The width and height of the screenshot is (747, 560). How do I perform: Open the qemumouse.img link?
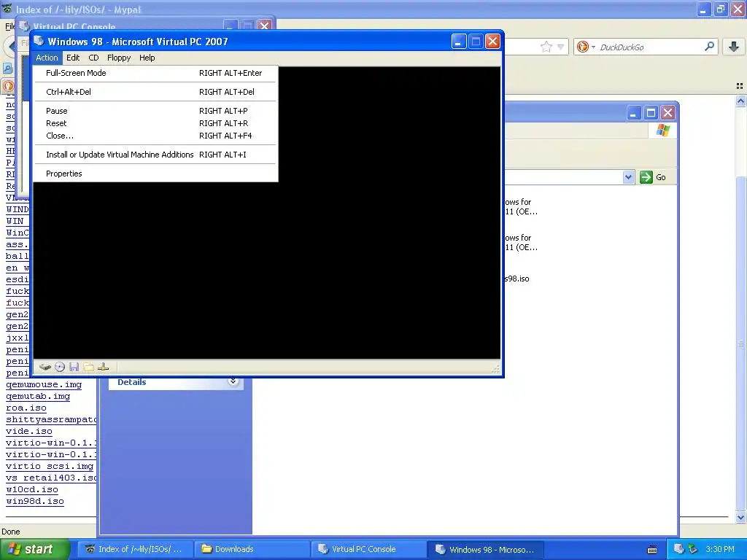tap(43, 385)
